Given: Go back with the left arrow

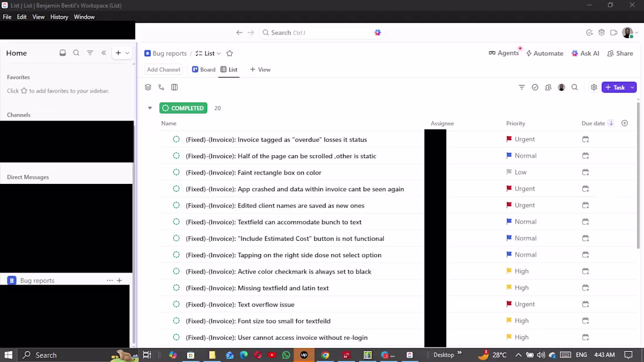Looking at the screenshot, I should coord(239,32).
